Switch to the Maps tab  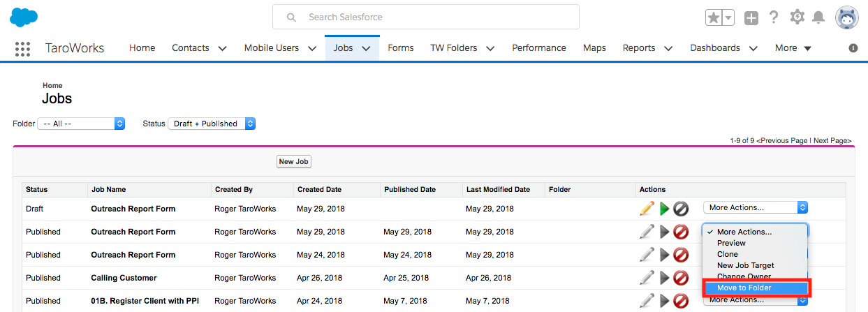(594, 48)
